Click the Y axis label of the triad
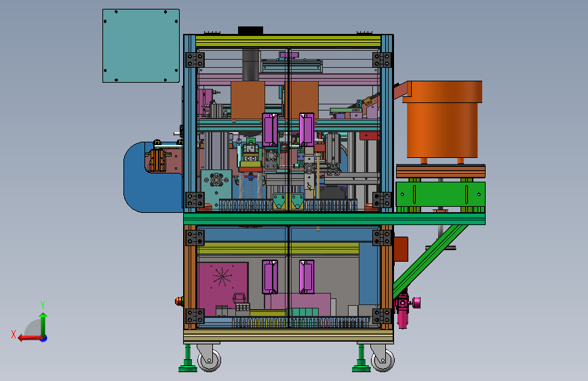 (43, 304)
